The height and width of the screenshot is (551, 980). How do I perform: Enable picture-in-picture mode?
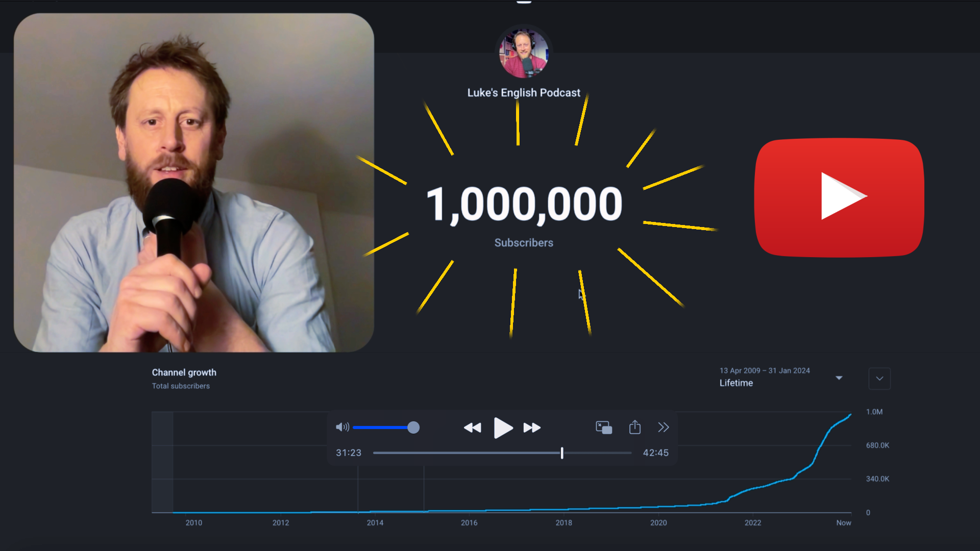point(603,428)
